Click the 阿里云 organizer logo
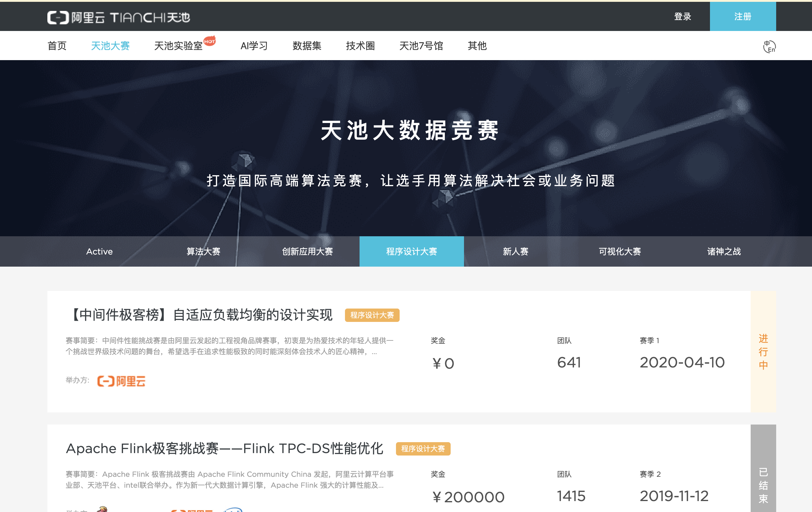Viewport: 812px width, 512px height. tap(121, 381)
